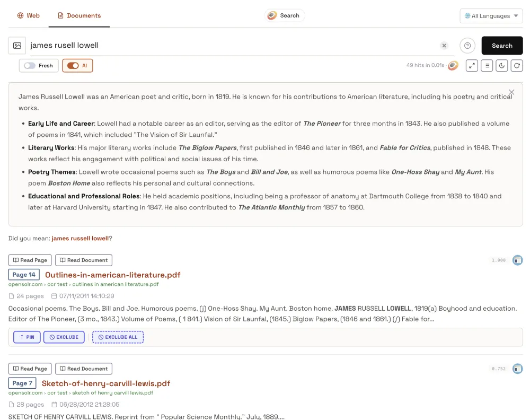Clear the search query with the X
The height and width of the screenshot is (420, 530).
pyautogui.click(x=444, y=45)
